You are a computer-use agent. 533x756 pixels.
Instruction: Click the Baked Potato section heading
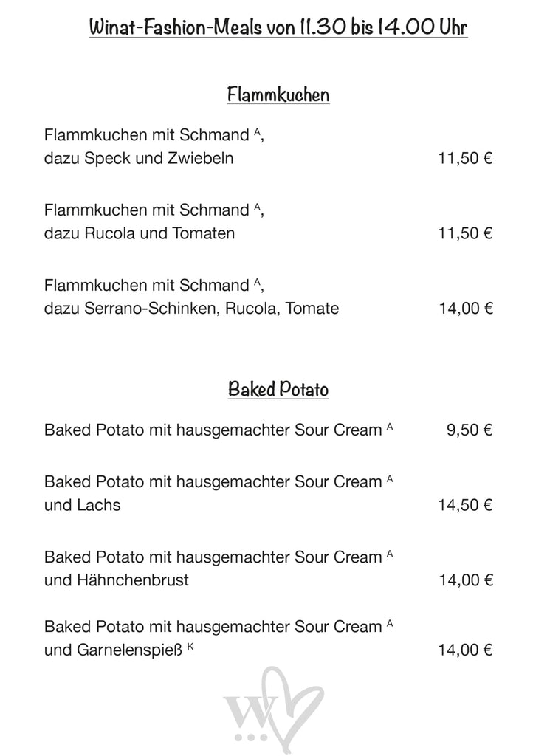tap(278, 389)
